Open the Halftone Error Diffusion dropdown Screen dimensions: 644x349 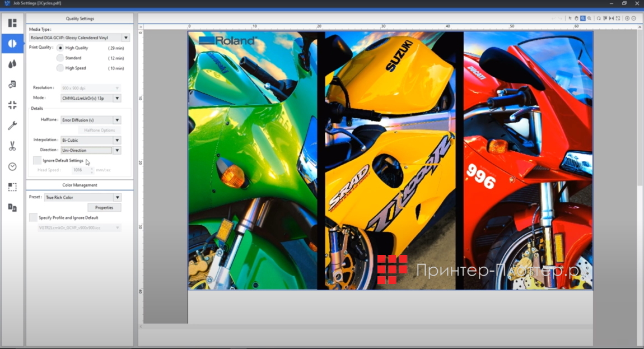pyautogui.click(x=117, y=120)
